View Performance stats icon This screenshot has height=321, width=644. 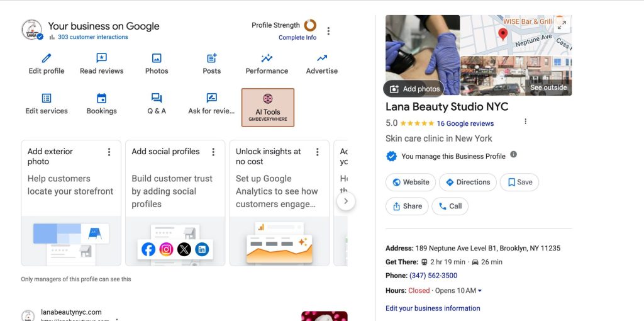tap(267, 59)
